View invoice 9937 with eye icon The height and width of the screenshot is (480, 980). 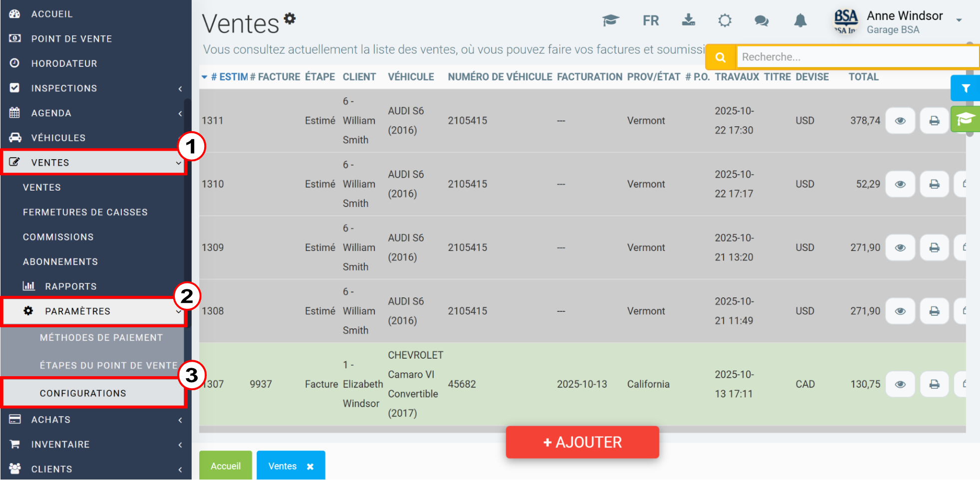pyautogui.click(x=900, y=384)
